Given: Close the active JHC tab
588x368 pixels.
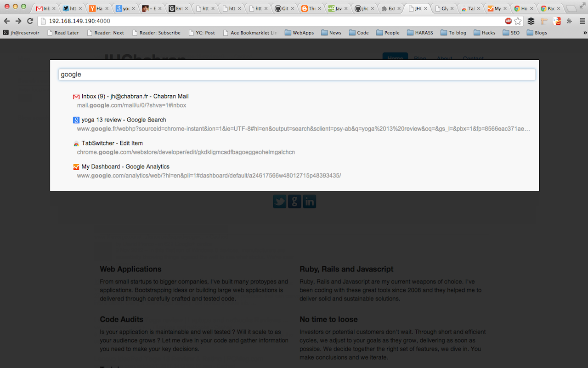Looking at the screenshot, I should tap(426, 9).
